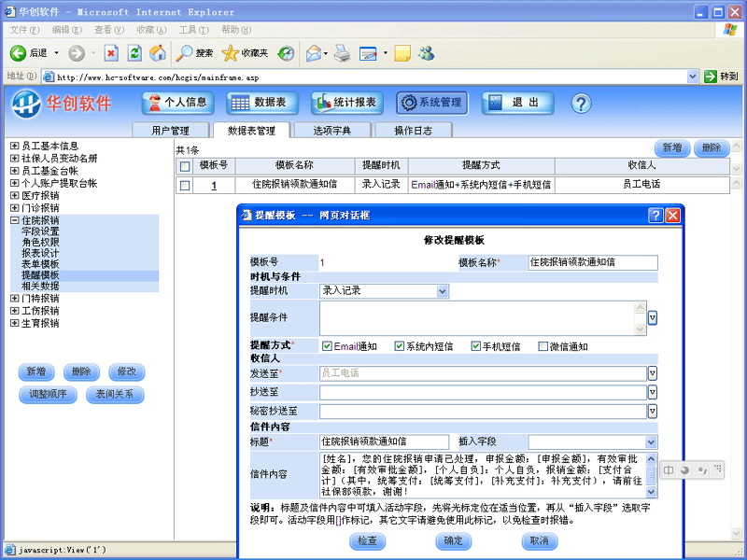Open the 个人信息 module
The image size is (747, 560).
(177, 103)
